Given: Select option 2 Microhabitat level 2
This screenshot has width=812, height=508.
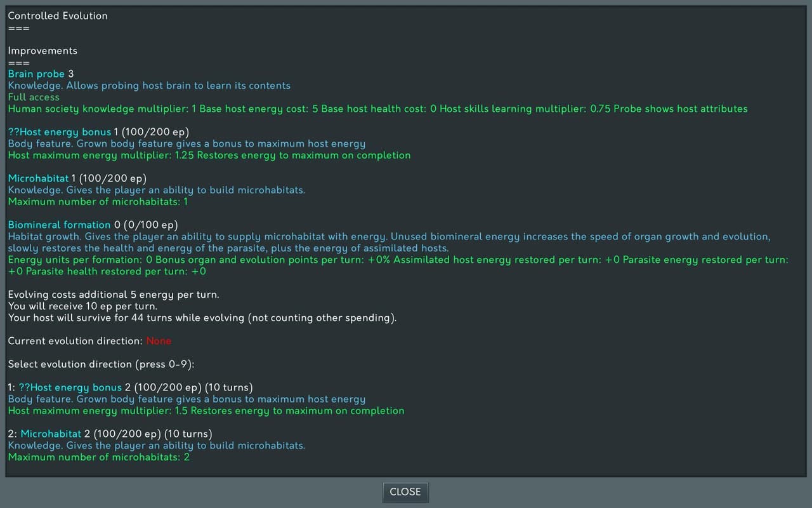Looking at the screenshot, I should tap(110, 434).
